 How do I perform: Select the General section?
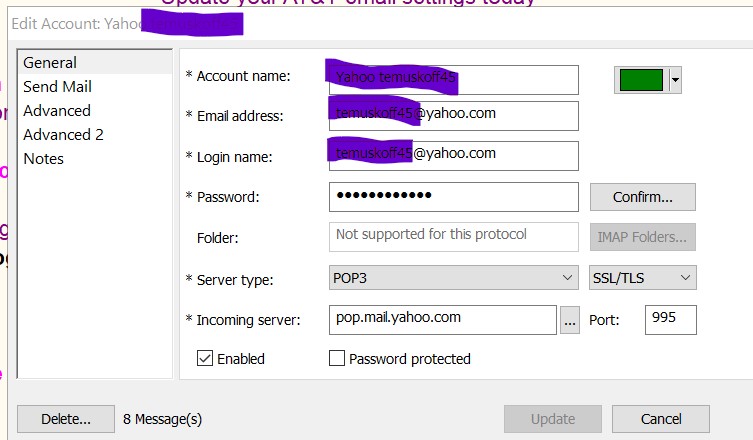pos(50,62)
